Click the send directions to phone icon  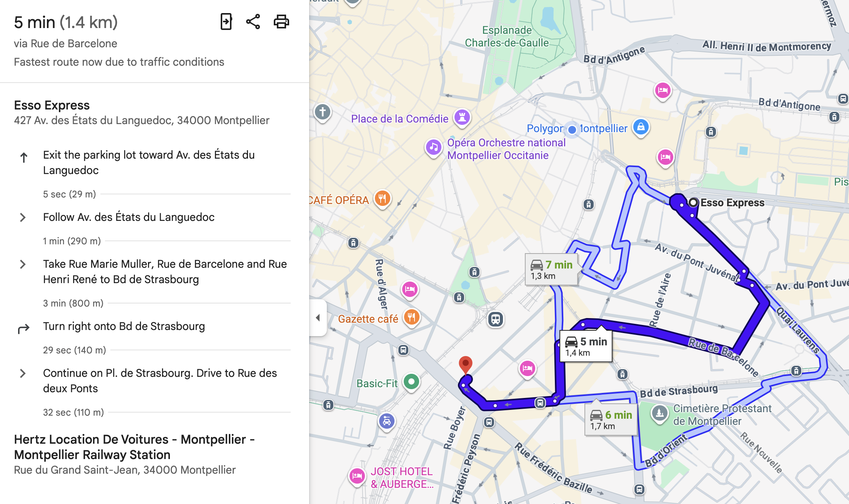click(226, 22)
